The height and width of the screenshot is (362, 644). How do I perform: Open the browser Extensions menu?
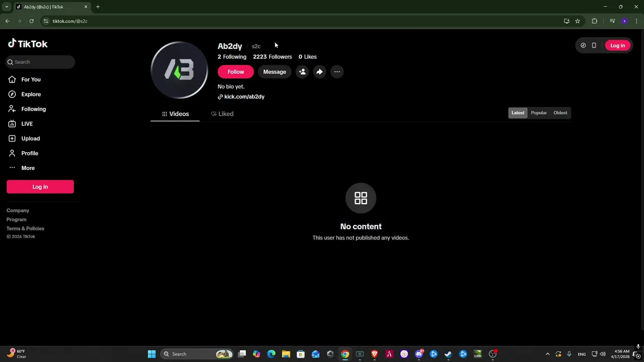click(595, 21)
